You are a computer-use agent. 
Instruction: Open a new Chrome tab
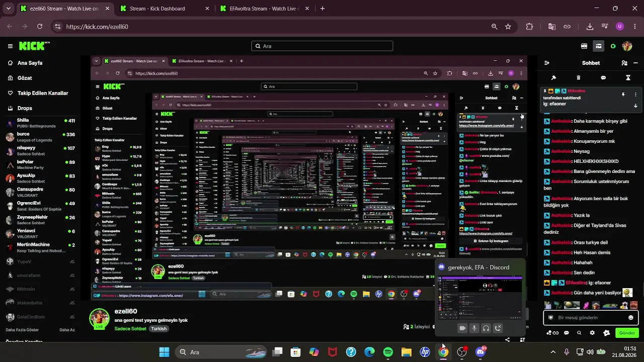[323, 9]
